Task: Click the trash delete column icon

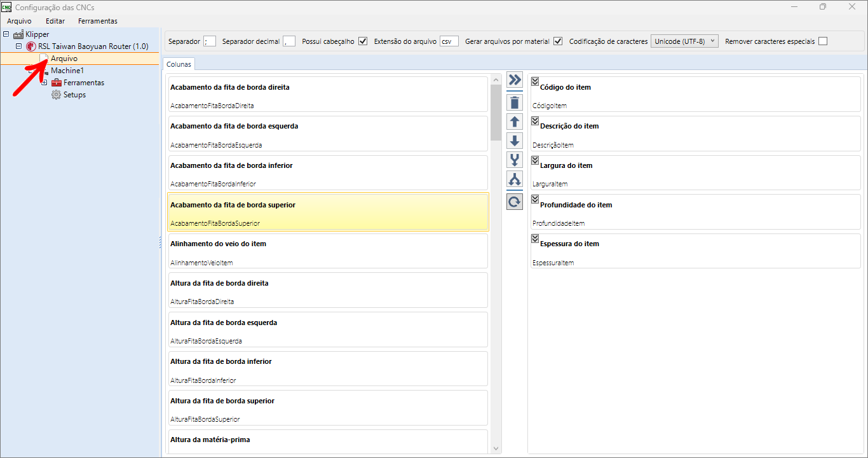Action: [x=515, y=102]
